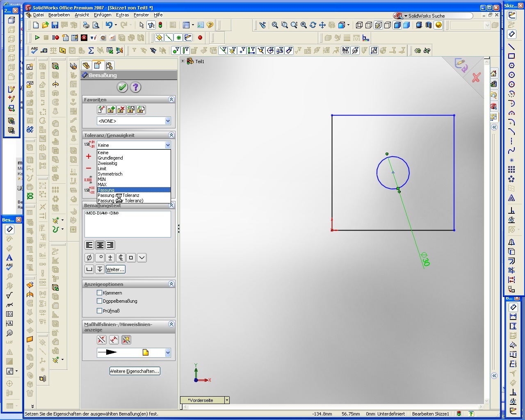The width and height of the screenshot is (525, 420).
Task: Click the Sigma mass properties icon
Action: point(91,50)
